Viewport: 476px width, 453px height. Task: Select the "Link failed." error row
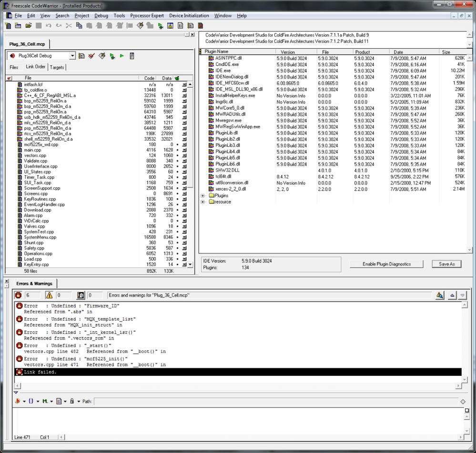[238, 372]
